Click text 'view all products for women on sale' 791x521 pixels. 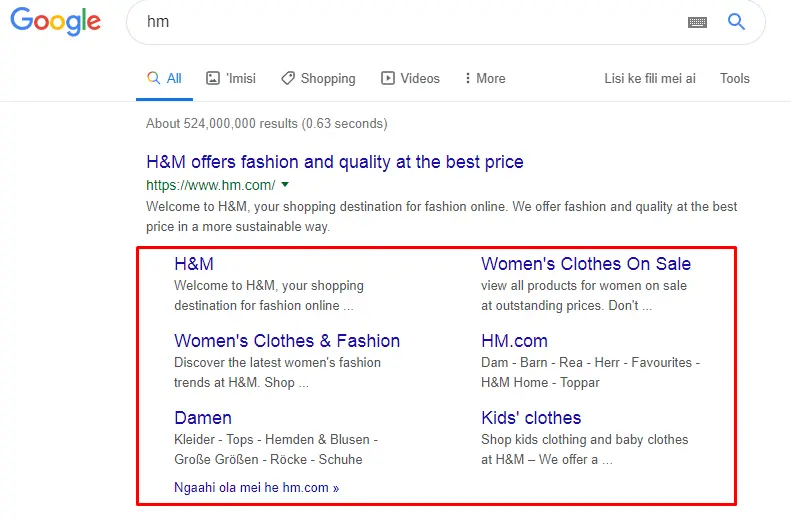coord(584,285)
